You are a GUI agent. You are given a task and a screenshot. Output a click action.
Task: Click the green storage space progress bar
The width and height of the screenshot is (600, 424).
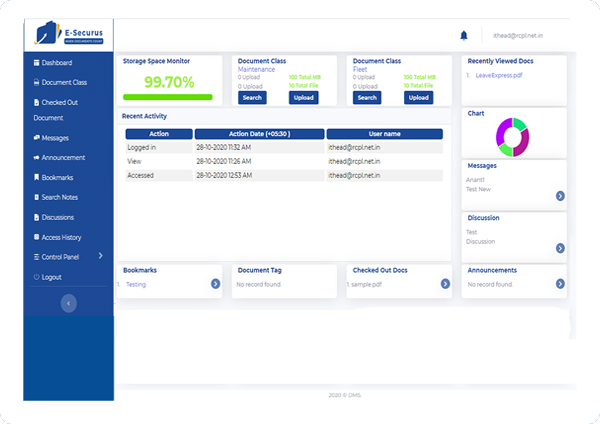tap(168, 97)
